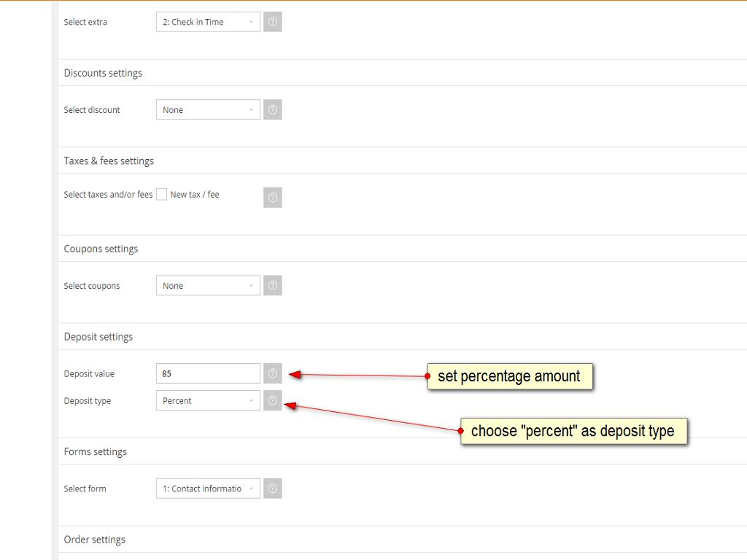Show help for Select coupons
This screenshot has width=747, height=560.
pos(273,286)
